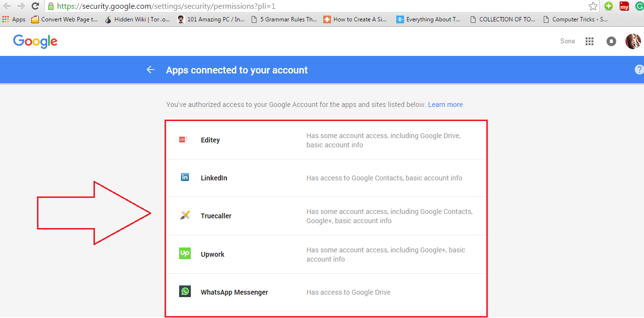Image resolution: width=644 pixels, height=318 pixels.
Task: Click back arrow beside Apps connected
Action: (150, 70)
